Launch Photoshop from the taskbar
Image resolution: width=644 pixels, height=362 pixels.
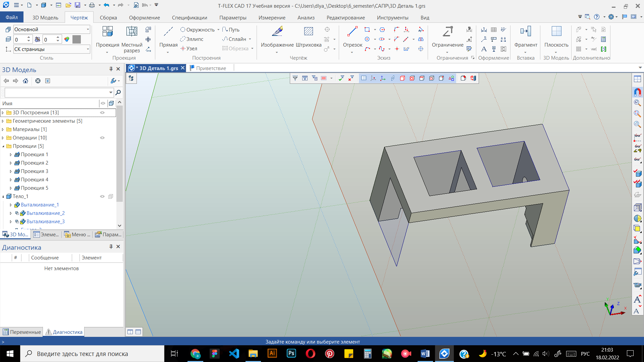pos(291,354)
